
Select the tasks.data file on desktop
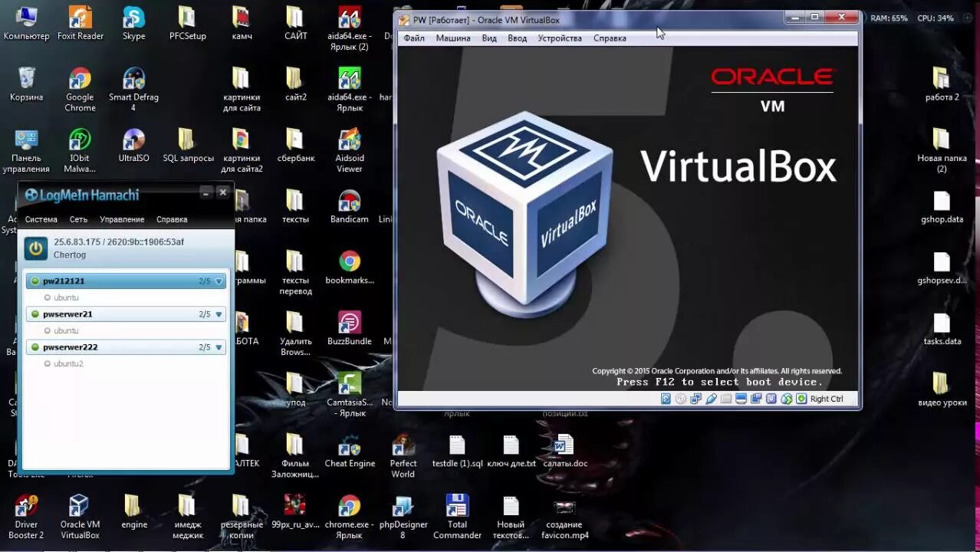(x=942, y=329)
